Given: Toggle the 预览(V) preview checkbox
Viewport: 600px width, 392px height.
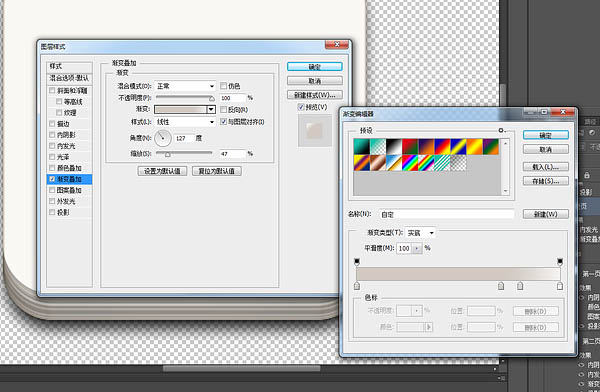Looking at the screenshot, I should [x=301, y=107].
